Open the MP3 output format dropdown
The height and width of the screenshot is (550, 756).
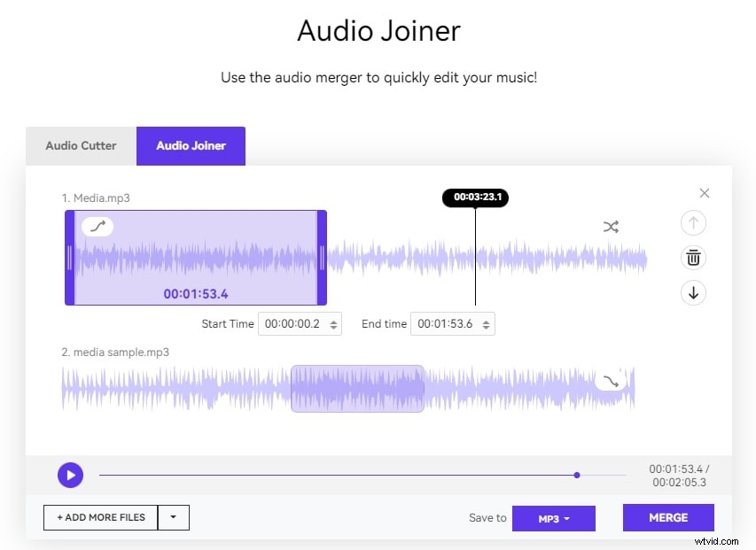click(553, 518)
